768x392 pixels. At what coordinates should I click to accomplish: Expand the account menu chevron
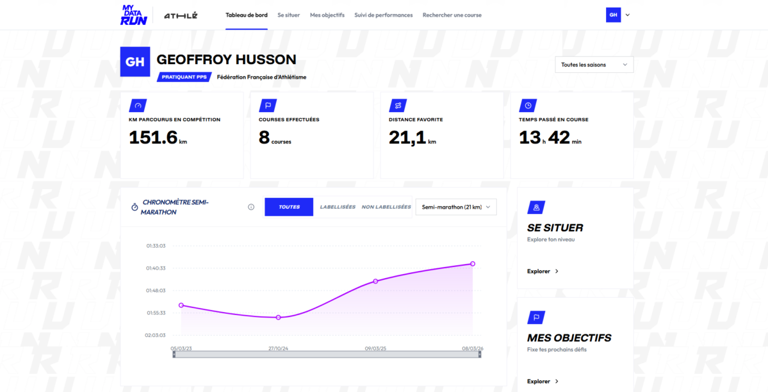pyautogui.click(x=627, y=15)
